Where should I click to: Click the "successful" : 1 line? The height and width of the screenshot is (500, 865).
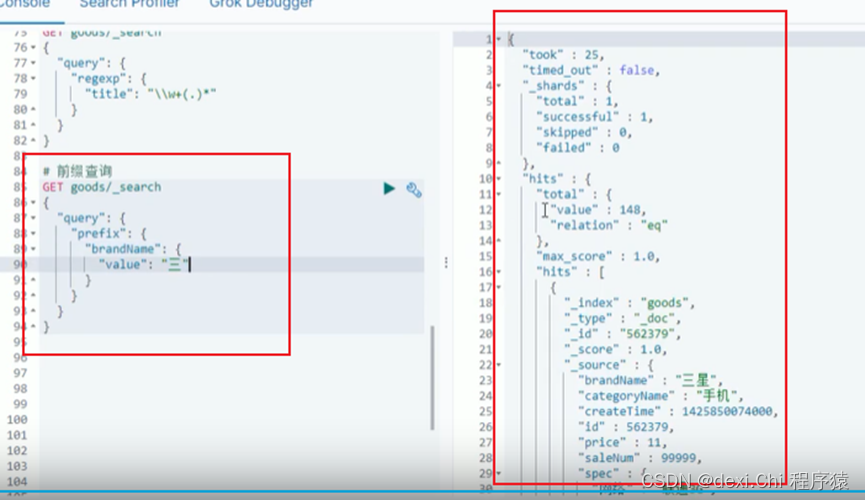click(595, 117)
